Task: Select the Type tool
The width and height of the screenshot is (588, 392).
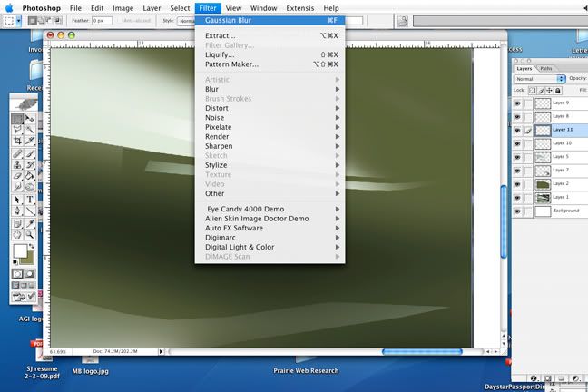Action: (30, 200)
